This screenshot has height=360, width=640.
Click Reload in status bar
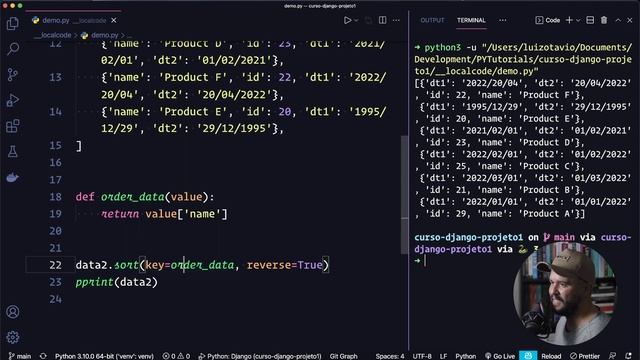pyautogui.click(x=551, y=356)
